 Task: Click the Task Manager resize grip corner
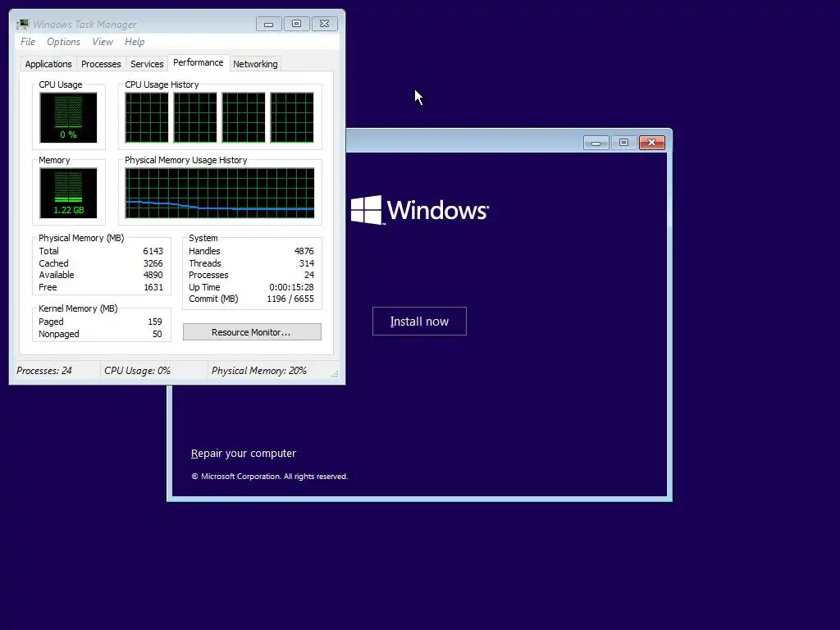tap(335, 374)
